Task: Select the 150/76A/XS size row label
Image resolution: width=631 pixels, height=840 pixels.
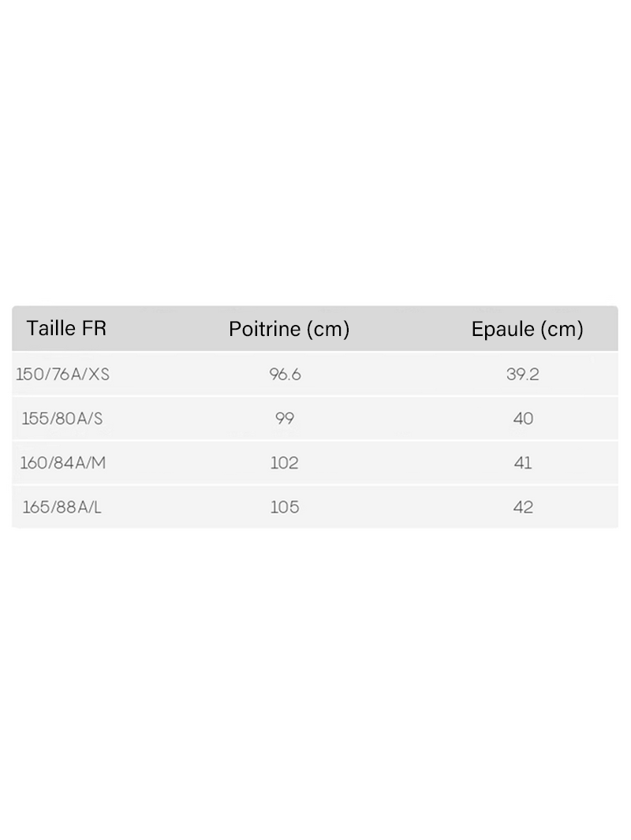Action: point(62,374)
